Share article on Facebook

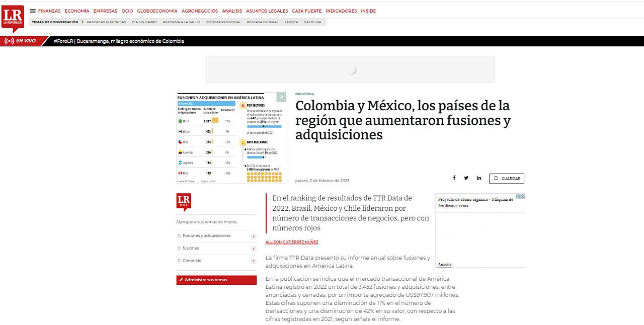pos(454,178)
